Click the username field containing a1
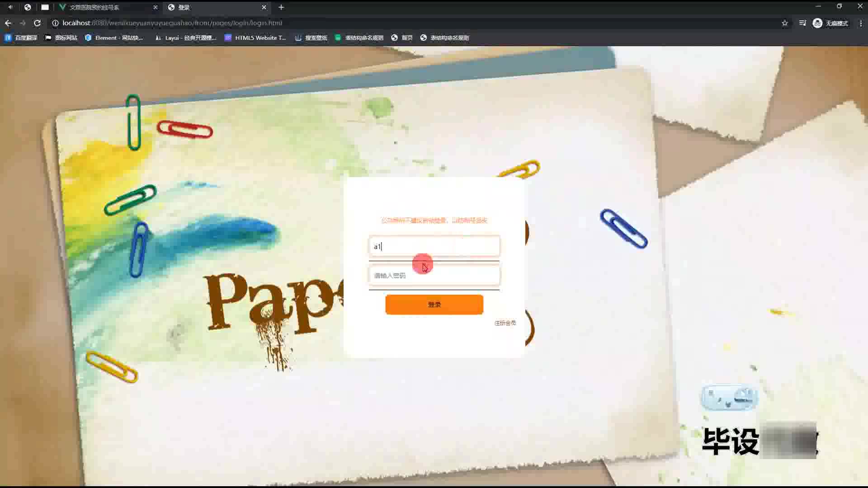Viewport: 868px width, 488px height. pos(434,246)
